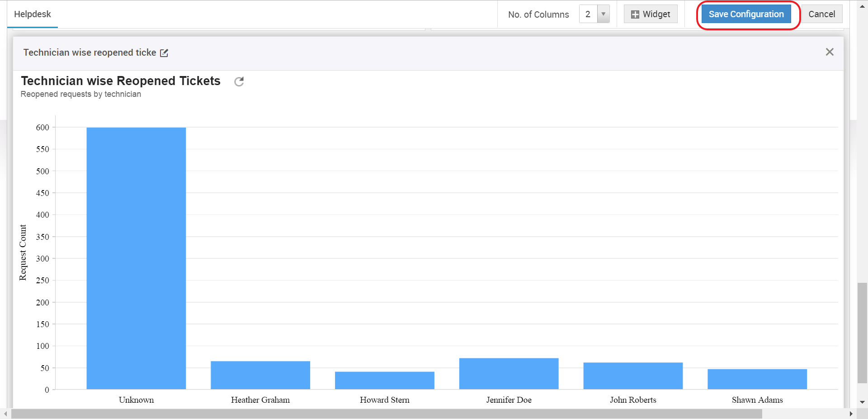
Task: Click the John Roberts bar
Action: (x=633, y=376)
